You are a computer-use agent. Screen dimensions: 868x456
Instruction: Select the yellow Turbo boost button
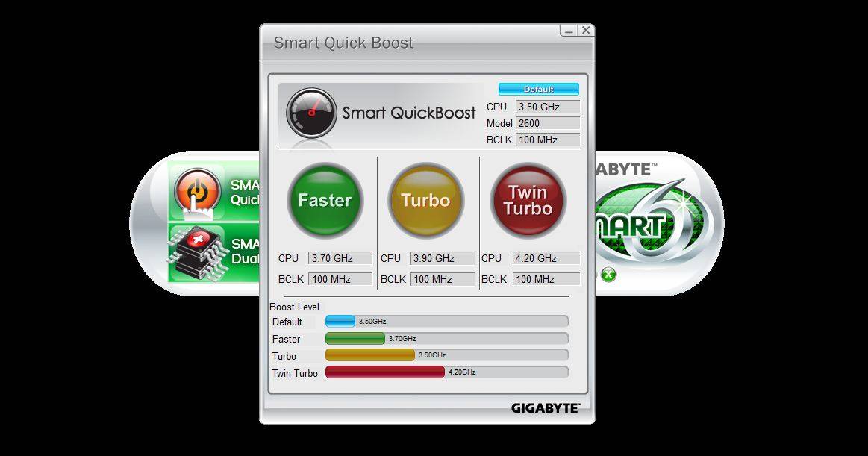[426, 200]
